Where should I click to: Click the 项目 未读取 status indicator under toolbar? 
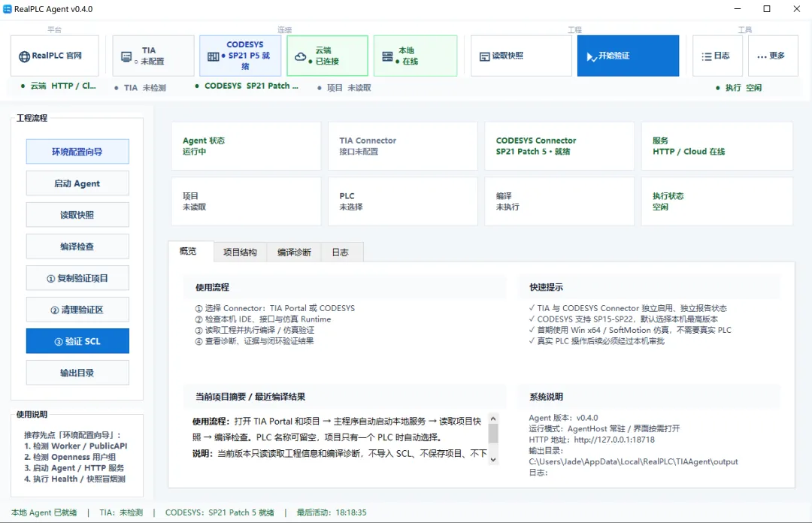pyautogui.click(x=344, y=88)
